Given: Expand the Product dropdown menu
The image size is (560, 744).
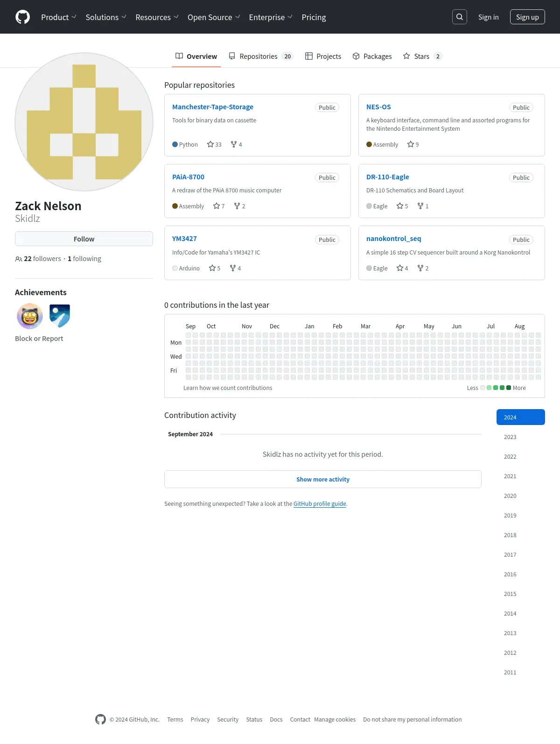Looking at the screenshot, I should click(59, 17).
